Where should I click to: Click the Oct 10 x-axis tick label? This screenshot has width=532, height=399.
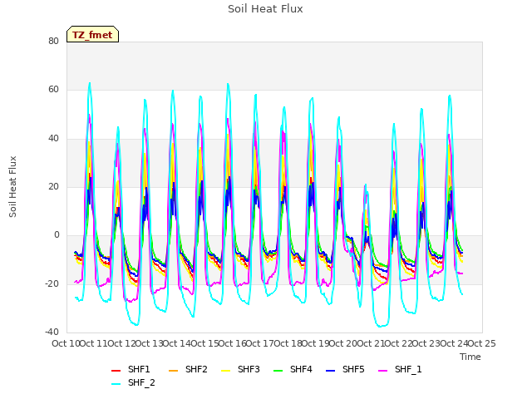[x=66, y=343]
